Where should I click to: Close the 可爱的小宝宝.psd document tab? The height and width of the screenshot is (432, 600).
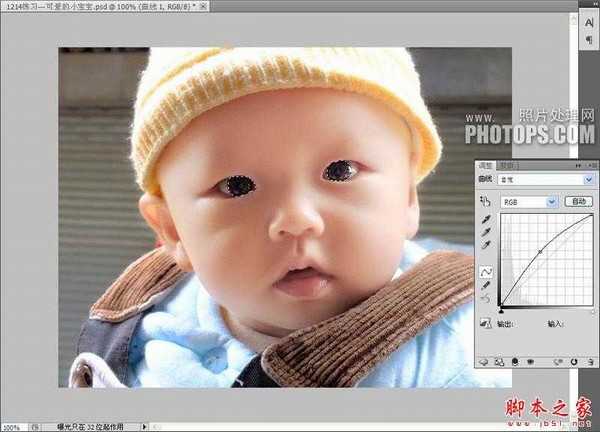click(x=205, y=7)
